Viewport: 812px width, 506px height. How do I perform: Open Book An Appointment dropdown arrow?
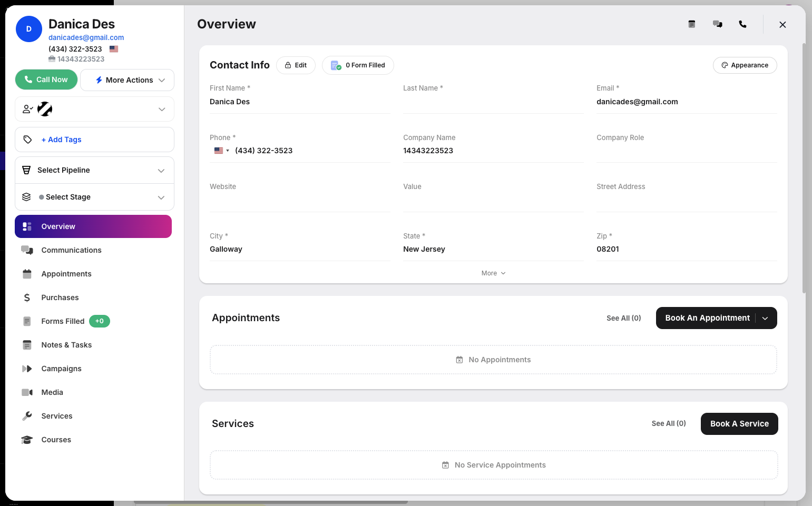(765, 319)
